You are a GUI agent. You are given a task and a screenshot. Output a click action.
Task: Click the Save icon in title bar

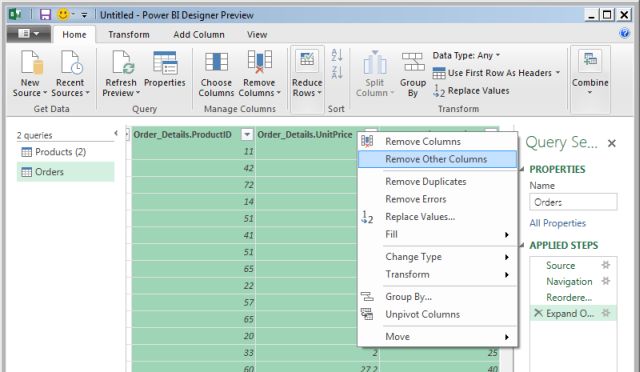(45, 15)
